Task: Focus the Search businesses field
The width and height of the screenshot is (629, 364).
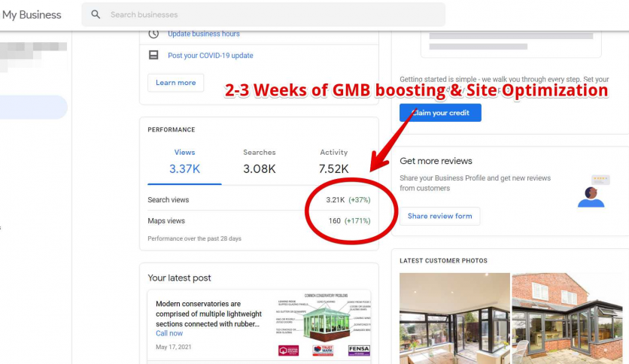Action: coord(263,14)
